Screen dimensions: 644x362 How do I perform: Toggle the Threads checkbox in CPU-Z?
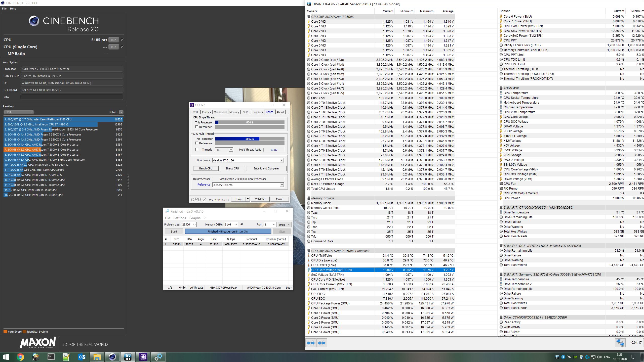[x=197, y=150]
